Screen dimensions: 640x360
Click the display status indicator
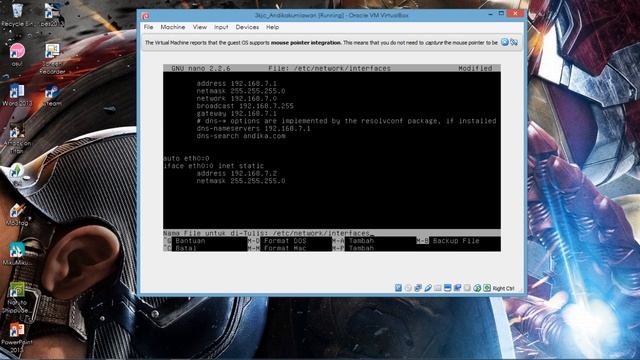(447, 288)
